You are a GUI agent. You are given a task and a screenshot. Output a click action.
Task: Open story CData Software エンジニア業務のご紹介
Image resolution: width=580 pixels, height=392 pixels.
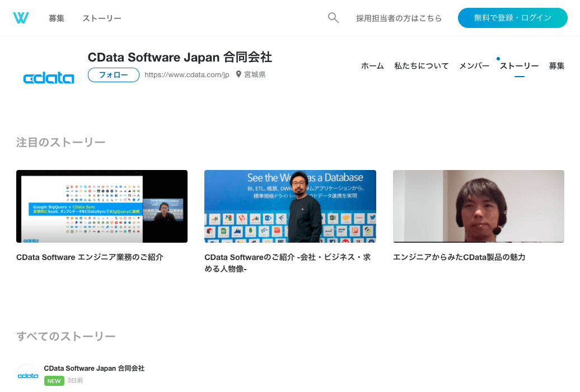tap(90, 257)
